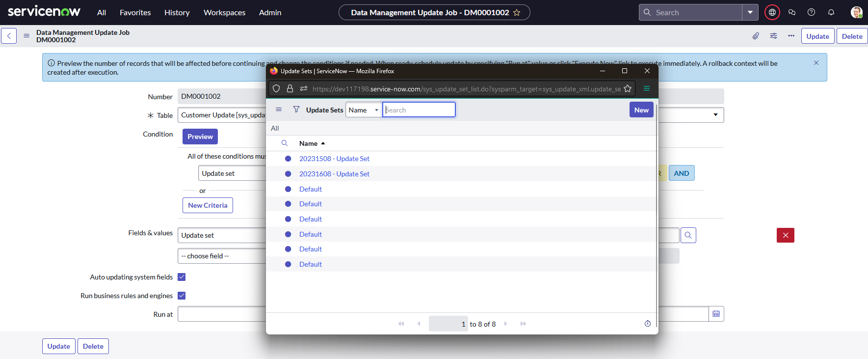The width and height of the screenshot is (868, 359).
Task: Select 20231508 - Update Set
Action: (334, 159)
